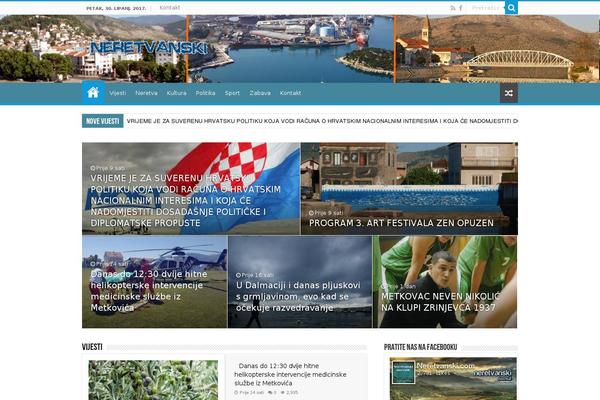This screenshot has width=600, height=400.
Task: Click the blue search magnifier button
Action: coord(511,8)
